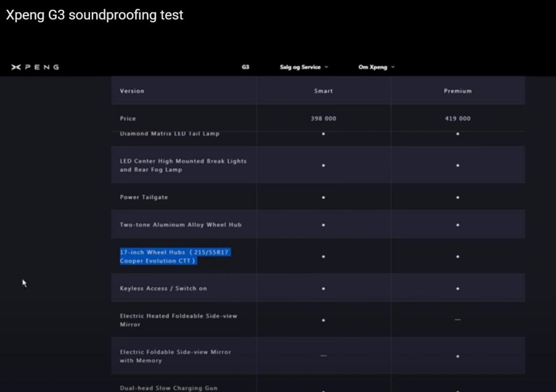Click the Power Tailgate row label
556x392 pixels.
143,197
